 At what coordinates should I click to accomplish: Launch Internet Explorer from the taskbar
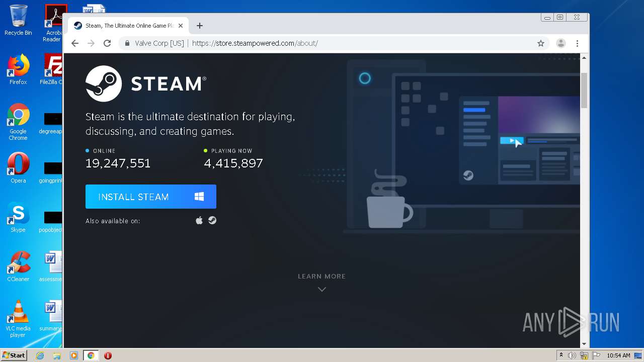[x=40, y=355]
